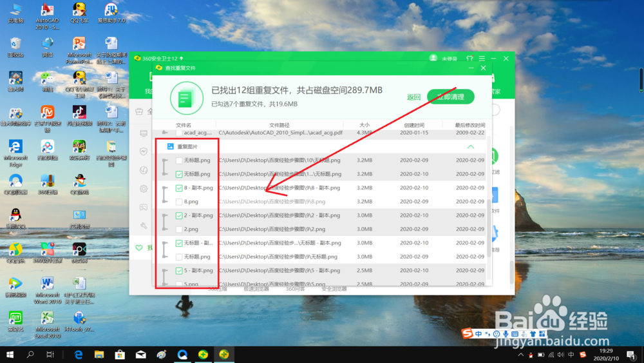Screen dimensions: 644x363
Task: Check 无标题.png in folder 10
Action: pyautogui.click(x=178, y=161)
